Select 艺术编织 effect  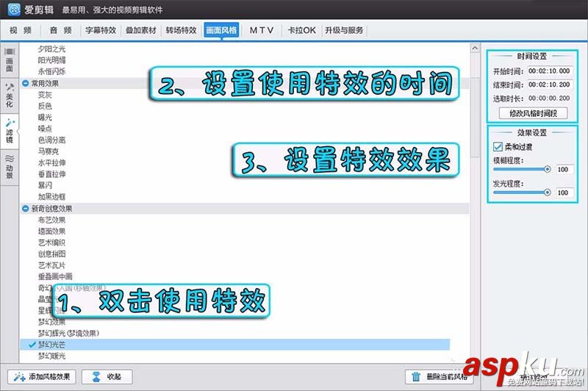tap(51, 243)
